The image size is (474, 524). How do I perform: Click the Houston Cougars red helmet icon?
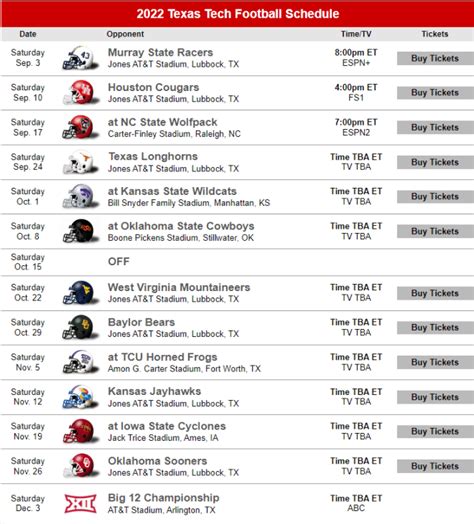tap(81, 92)
